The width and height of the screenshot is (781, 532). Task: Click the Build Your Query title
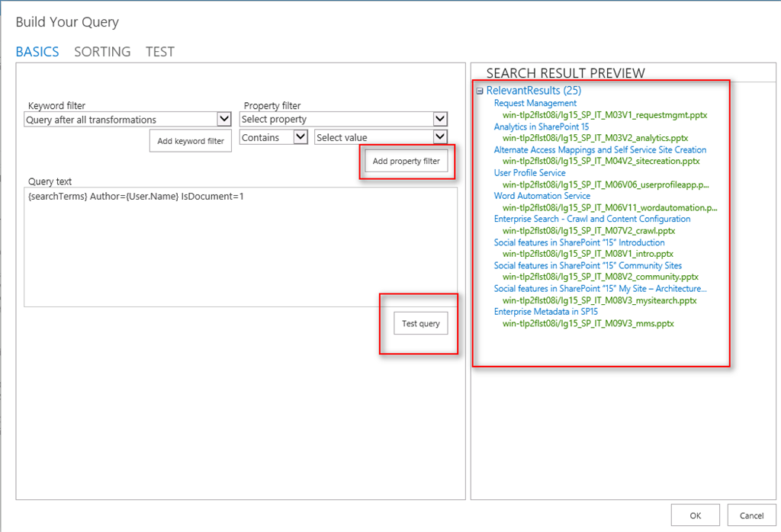tap(67, 22)
